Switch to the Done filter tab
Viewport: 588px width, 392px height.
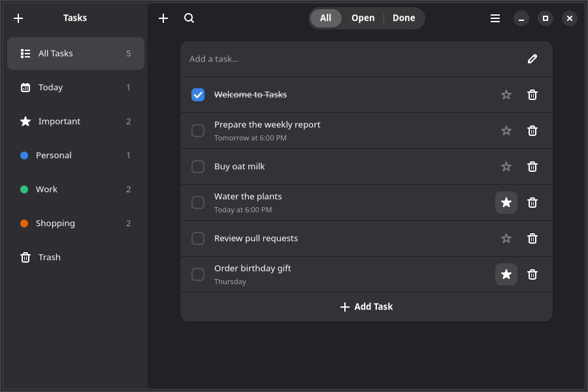pos(404,18)
